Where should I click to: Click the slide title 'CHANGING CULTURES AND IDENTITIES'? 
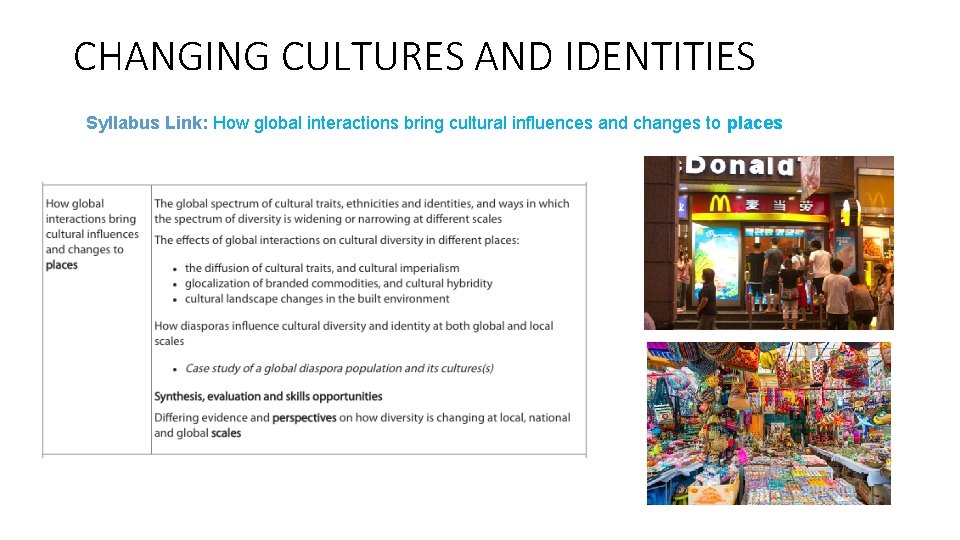(x=414, y=56)
